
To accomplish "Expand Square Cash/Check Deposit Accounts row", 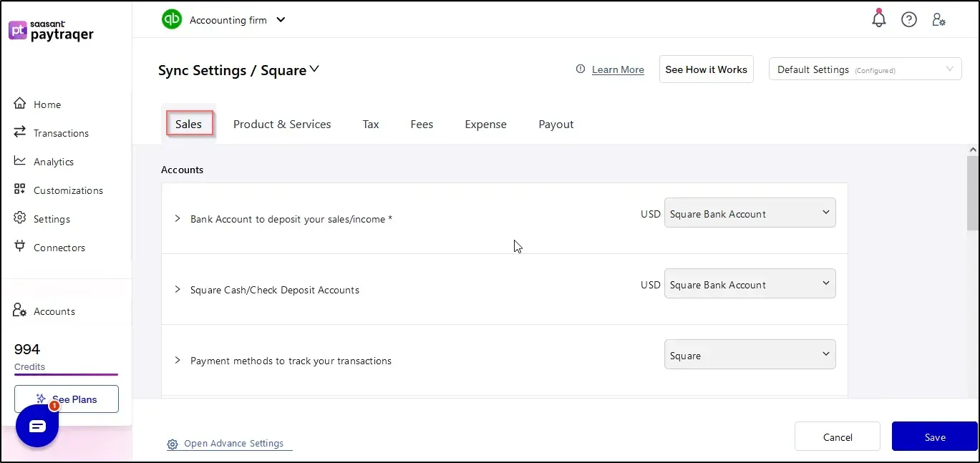I will [x=178, y=289].
